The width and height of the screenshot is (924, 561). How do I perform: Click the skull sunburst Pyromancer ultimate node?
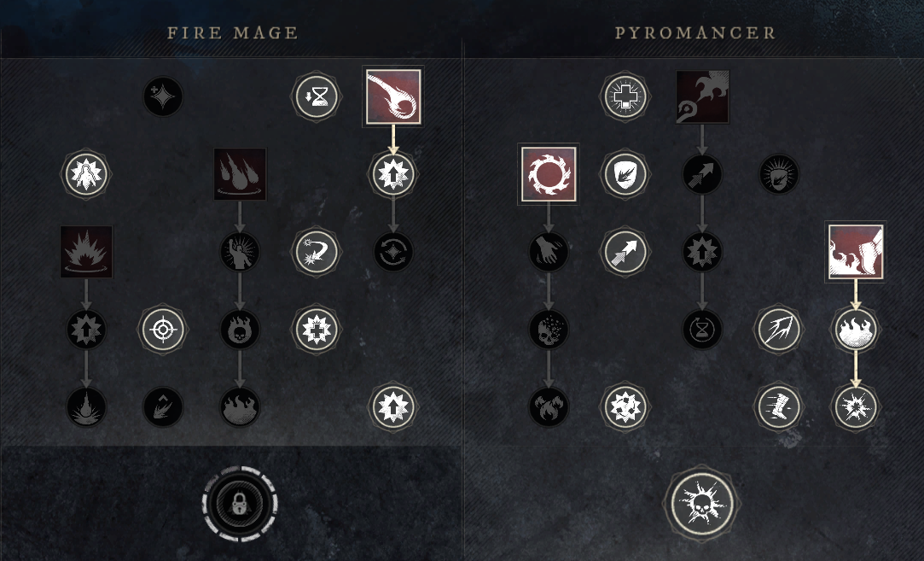click(702, 503)
